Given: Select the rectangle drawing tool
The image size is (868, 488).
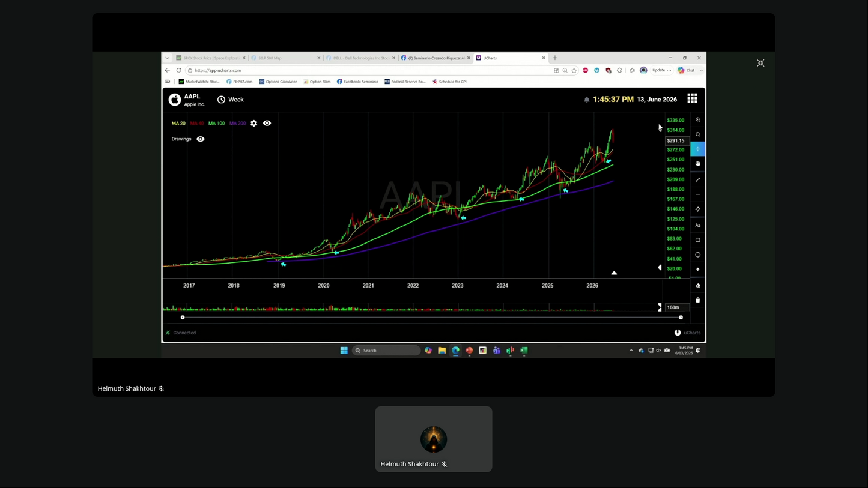Looking at the screenshot, I should click(697, 240).
